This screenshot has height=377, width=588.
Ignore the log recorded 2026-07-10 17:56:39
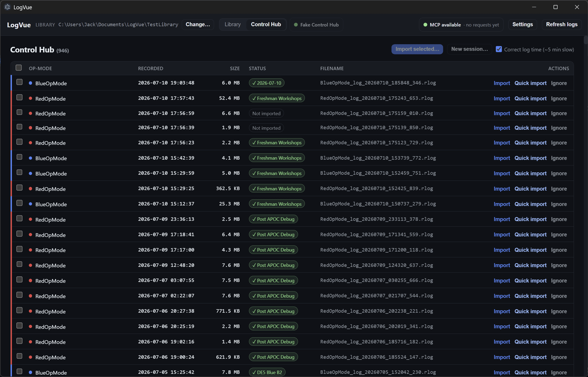click(x=559, y=128)
